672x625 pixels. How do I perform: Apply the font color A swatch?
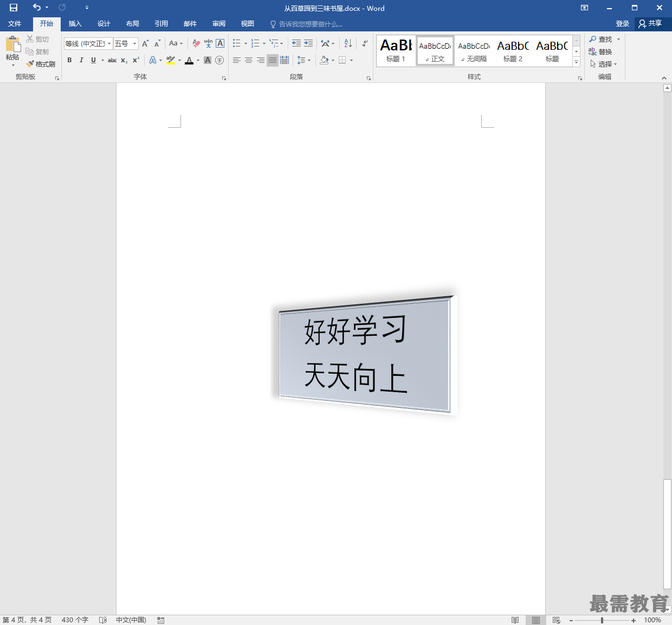(x=189, y=60)
